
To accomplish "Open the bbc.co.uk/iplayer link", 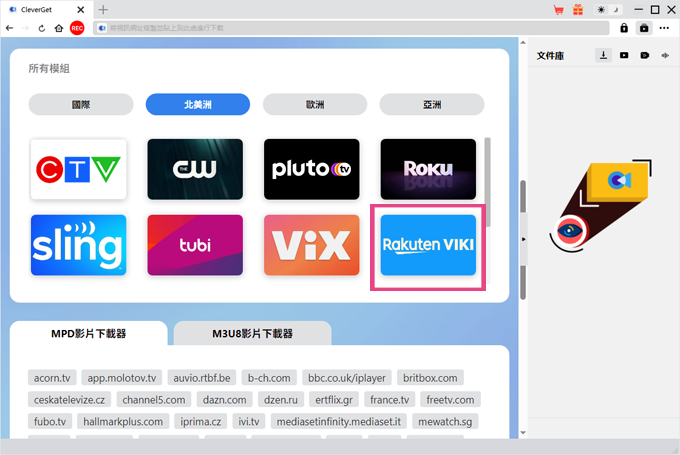I will [x=347, y=378].
